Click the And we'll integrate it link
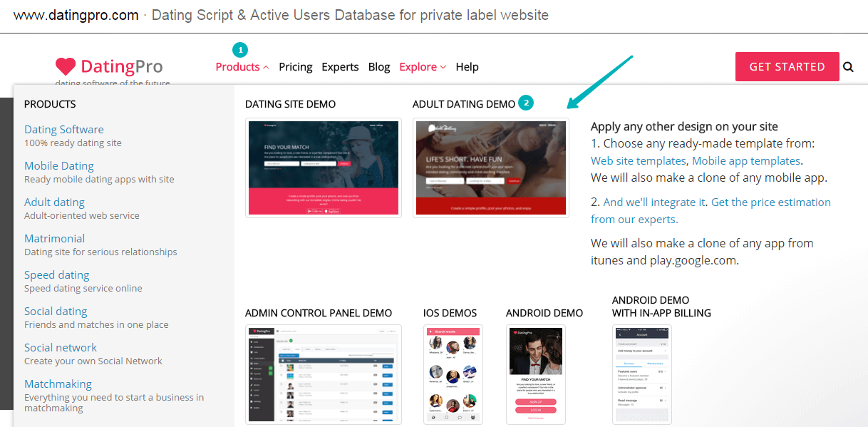 click(x=654, y=202)
